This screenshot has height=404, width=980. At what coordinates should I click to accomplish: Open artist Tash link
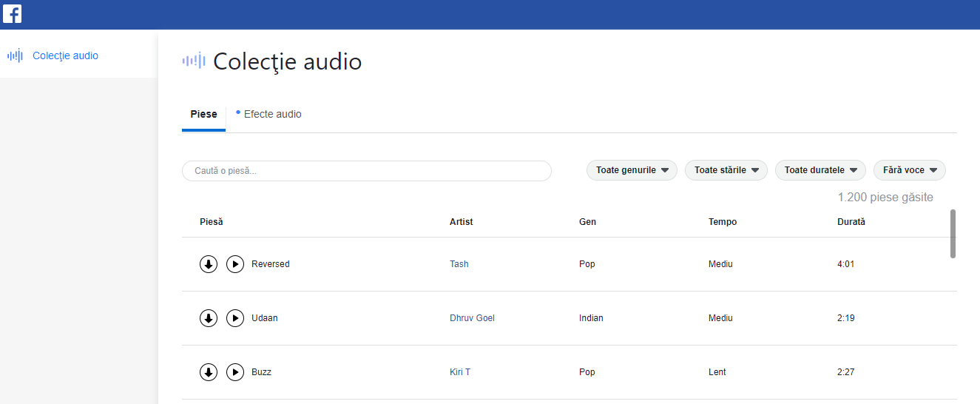(x=459, y=264)
